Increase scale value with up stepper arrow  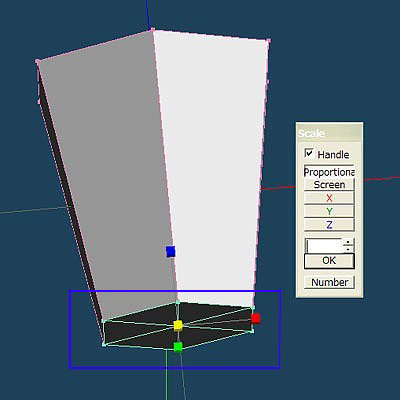pyautogui.click(x=348, y=242)
